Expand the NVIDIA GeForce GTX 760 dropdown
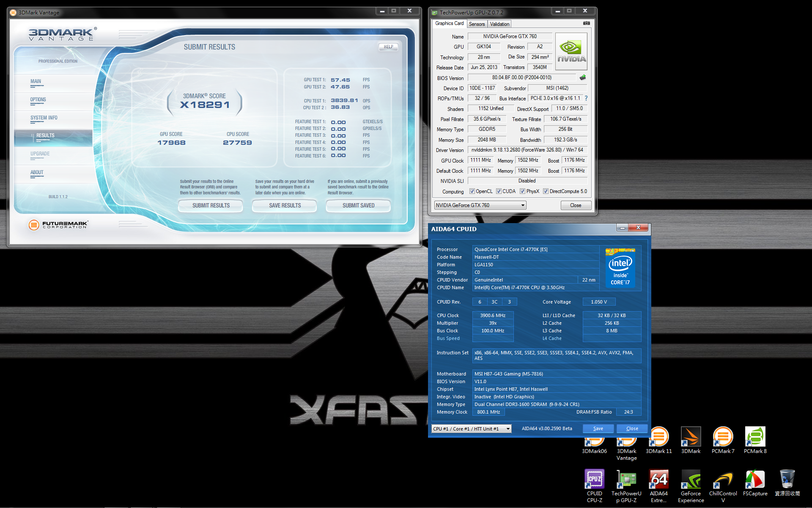Viewport: 812px width, 508px height. 523,205
